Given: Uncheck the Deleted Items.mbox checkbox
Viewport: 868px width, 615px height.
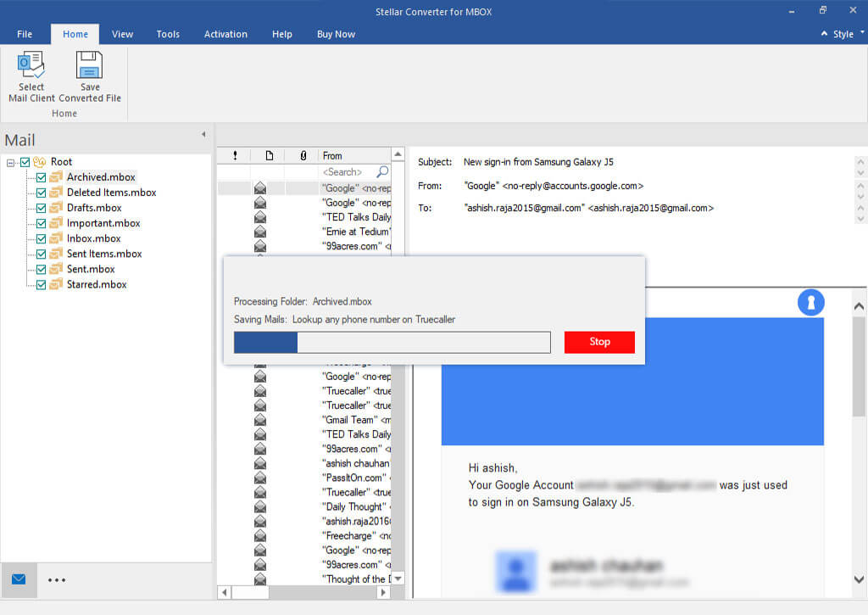Looking at the screenshot, I should tap(41, 193).
